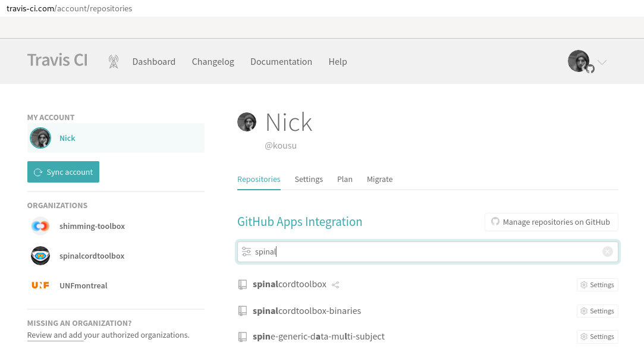The height and width of the screenshot is (355, 644).
Task: Select the Nick account in sidebar
Action: point(116,138)
